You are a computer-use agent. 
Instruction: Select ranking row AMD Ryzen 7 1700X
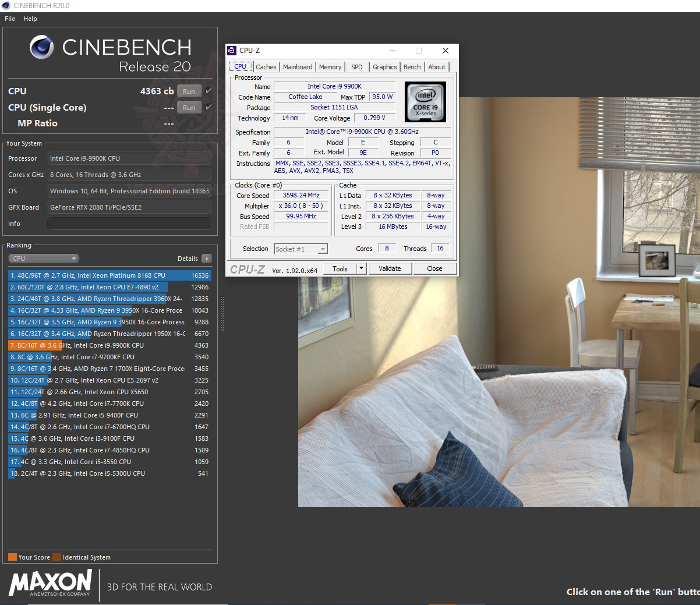(109, 369)
